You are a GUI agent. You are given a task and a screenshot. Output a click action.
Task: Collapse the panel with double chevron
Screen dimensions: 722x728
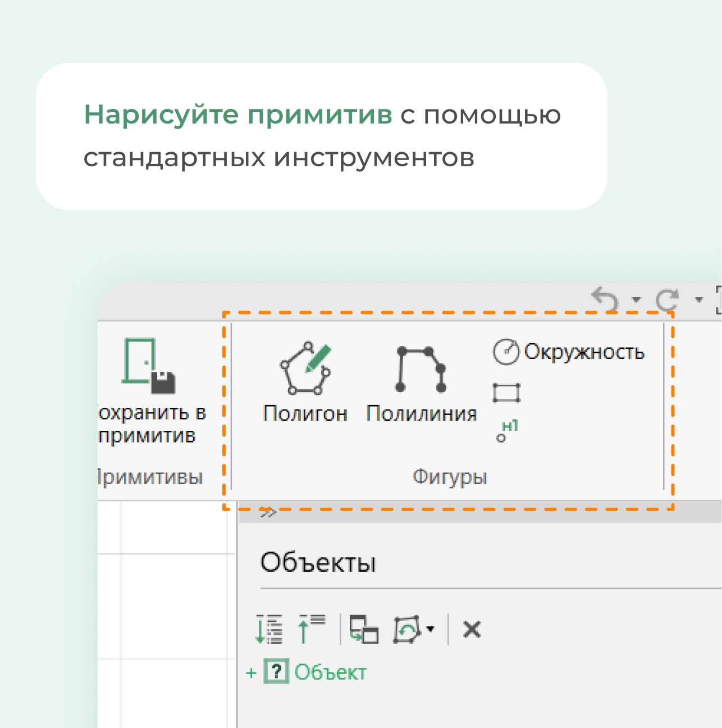[x=268, y=512]
